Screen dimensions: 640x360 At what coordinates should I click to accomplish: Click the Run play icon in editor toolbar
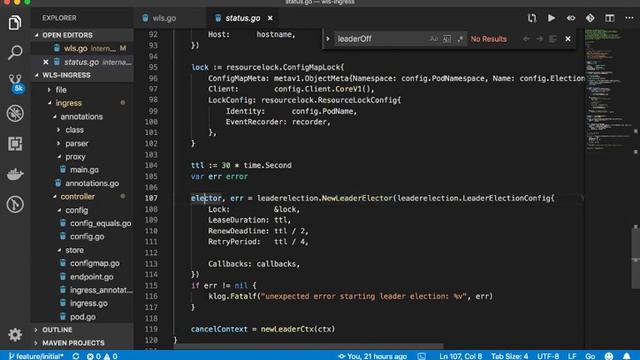(551, 18)
